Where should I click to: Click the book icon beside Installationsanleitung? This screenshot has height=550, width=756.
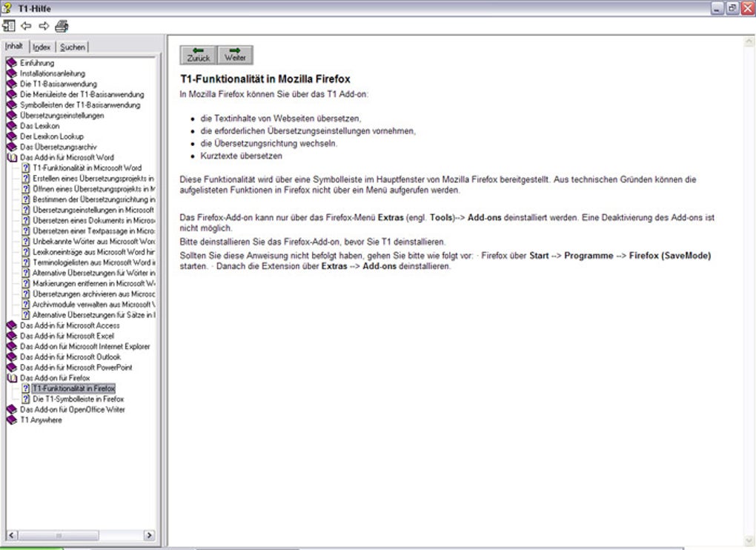[x=12, y=73]
